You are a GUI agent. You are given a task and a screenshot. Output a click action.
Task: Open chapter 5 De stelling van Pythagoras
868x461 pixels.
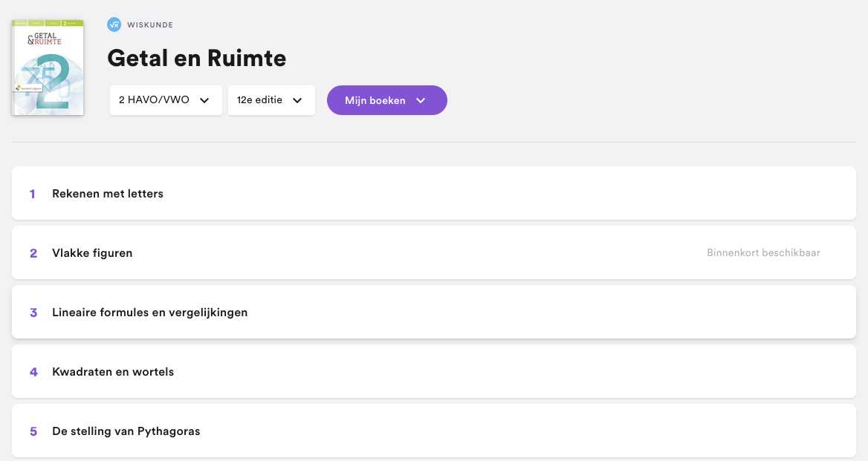click(x=434, y=431)
